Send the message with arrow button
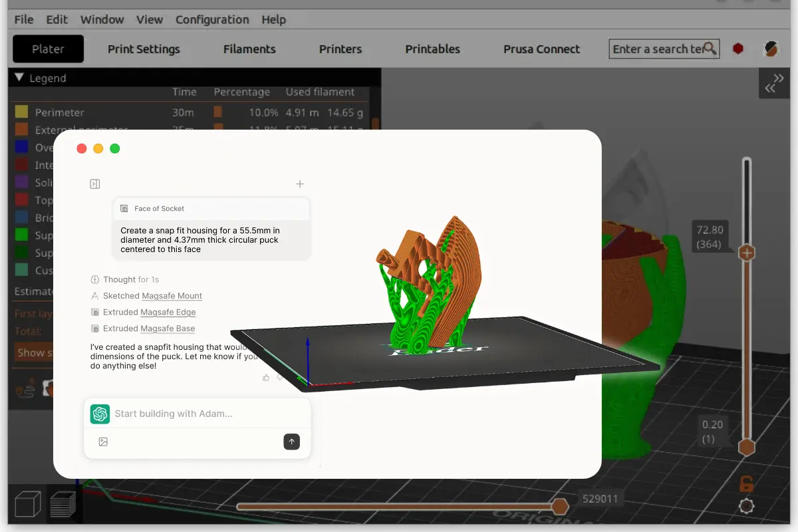Screen dimensions: 798x532 tap(291, 442)
